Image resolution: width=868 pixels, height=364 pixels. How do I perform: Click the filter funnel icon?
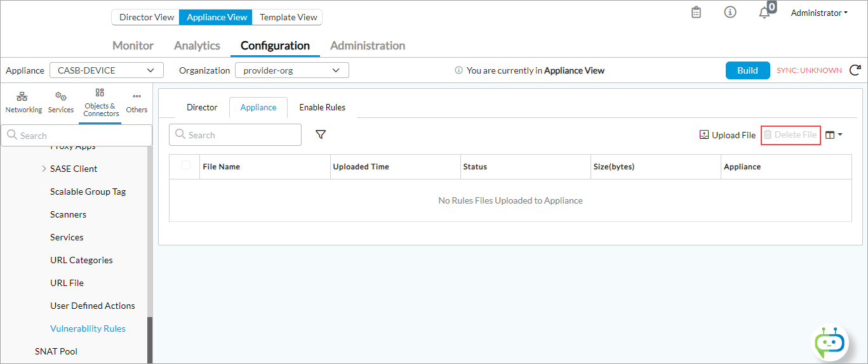(321, 134)
